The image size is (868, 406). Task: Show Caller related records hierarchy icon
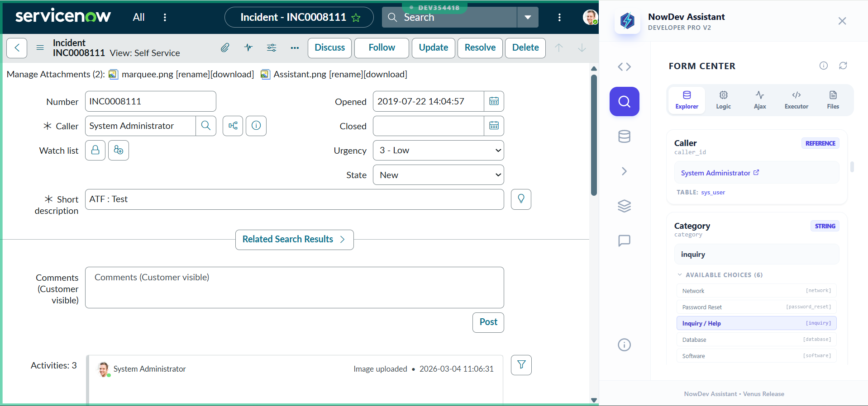pyautogui.click(x=233, y=126)
